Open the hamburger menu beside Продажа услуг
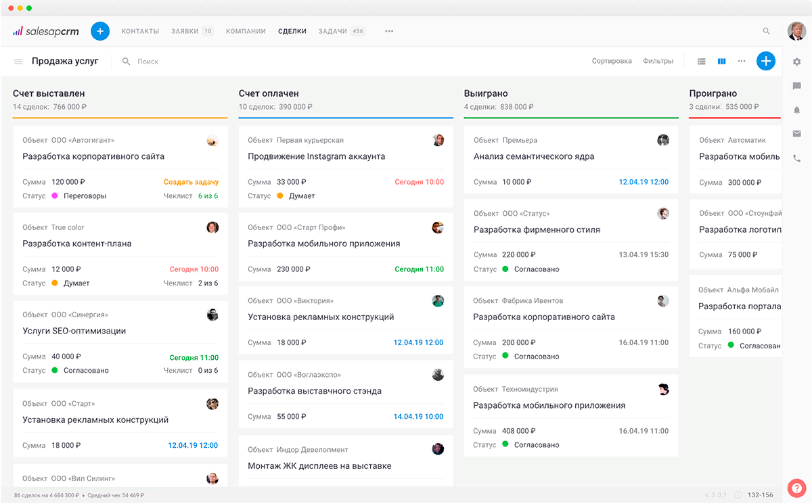 point(18,62)
